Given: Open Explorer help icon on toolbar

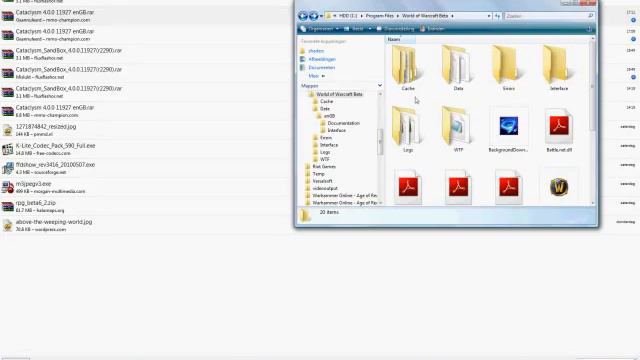Looking at the screenshot, I should [589, 29].
